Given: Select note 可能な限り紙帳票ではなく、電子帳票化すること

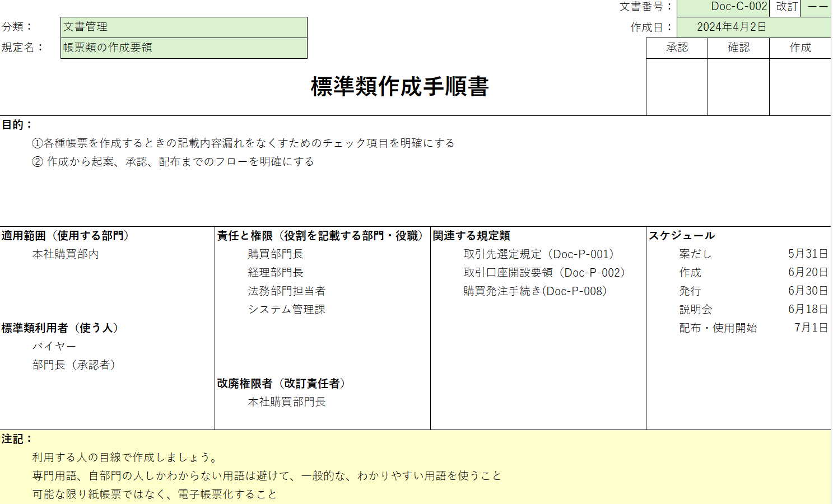Looking at the screenshot, I should 155,494.
